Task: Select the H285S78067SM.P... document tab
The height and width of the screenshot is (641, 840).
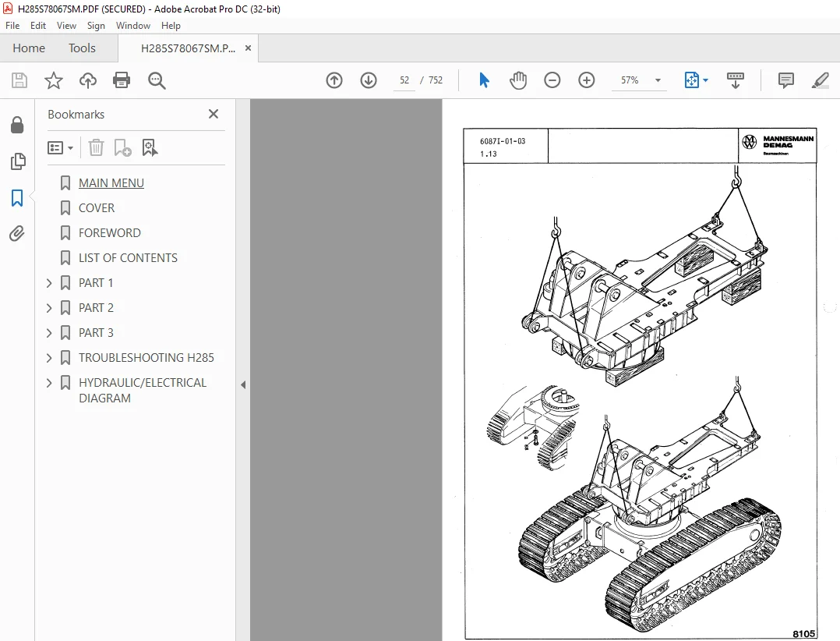Action: click(x=188, y=48)
